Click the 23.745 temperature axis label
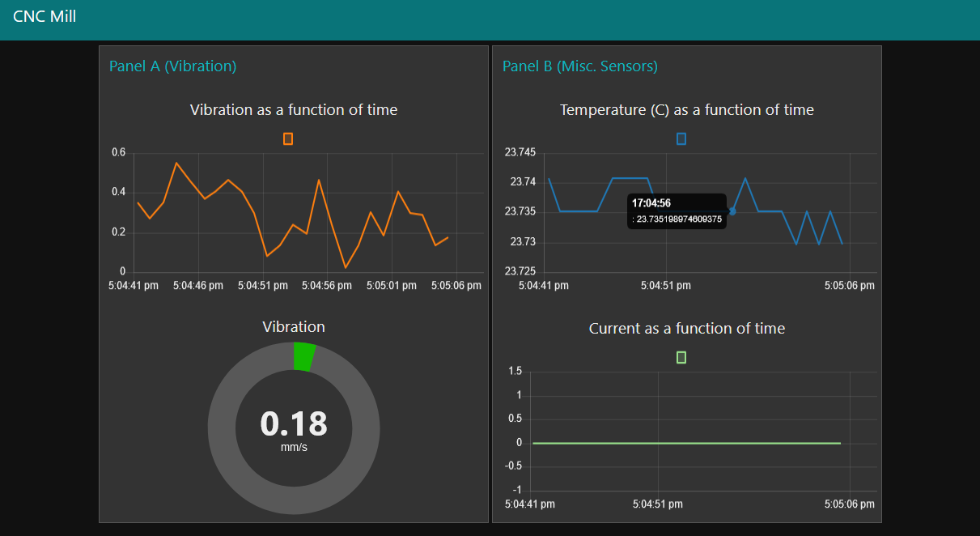This screenshot has width=980, height=536. [520, 152]
